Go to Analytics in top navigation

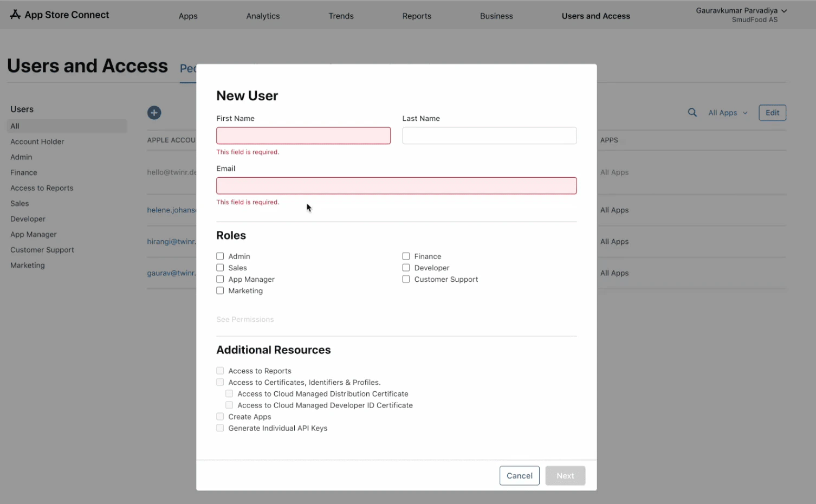(x=263, y=16)
